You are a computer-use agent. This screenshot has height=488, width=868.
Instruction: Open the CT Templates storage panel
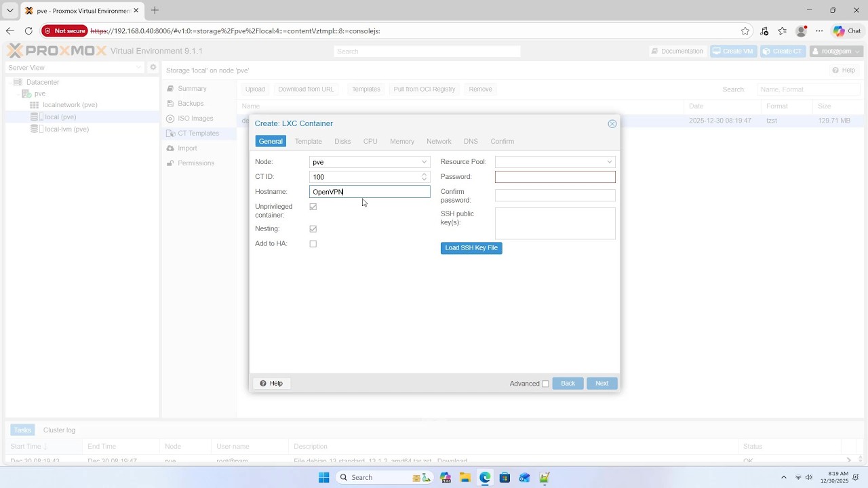click(198, 134)
